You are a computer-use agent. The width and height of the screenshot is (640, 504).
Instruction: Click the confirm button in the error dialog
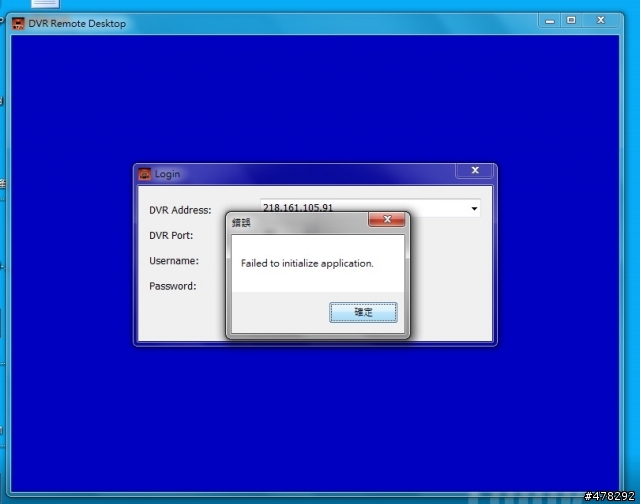363,312
